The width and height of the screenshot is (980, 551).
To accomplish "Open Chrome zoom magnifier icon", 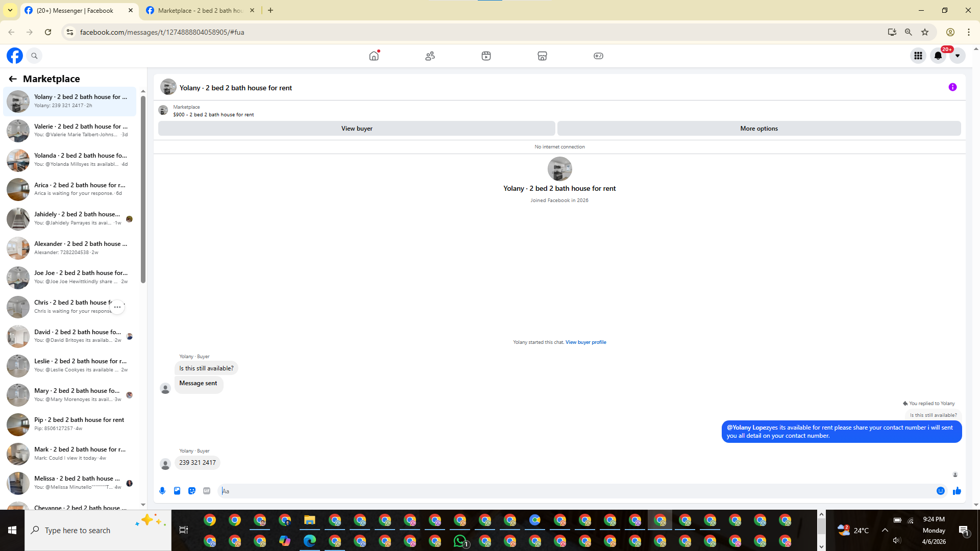I will (x=909, y=32).
